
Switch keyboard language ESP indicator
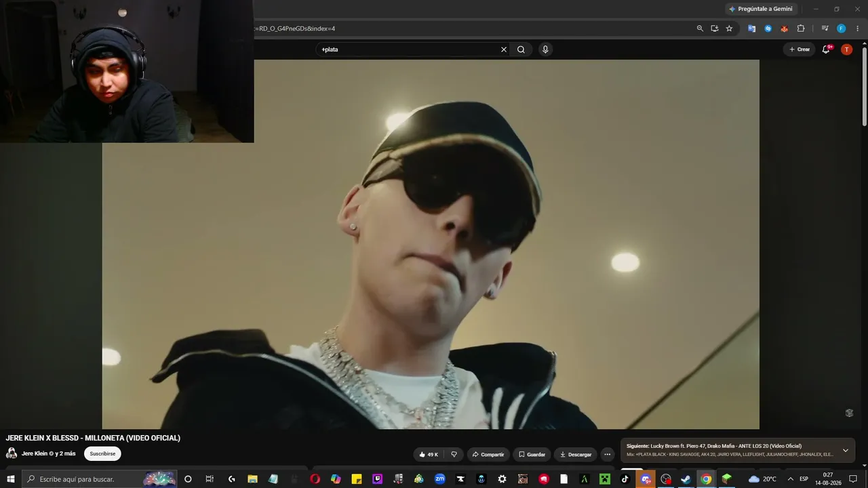pyautogui.click(x=804, y=479)
